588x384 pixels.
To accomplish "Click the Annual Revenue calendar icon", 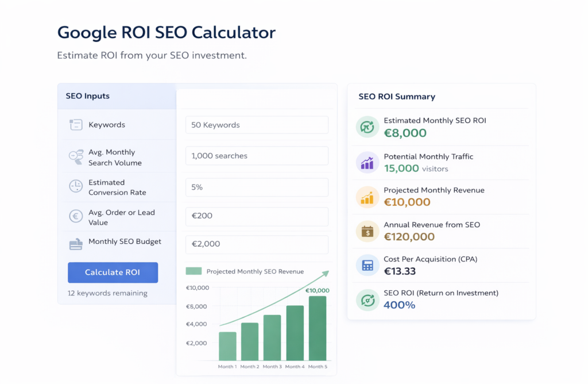I will (367, 231).
